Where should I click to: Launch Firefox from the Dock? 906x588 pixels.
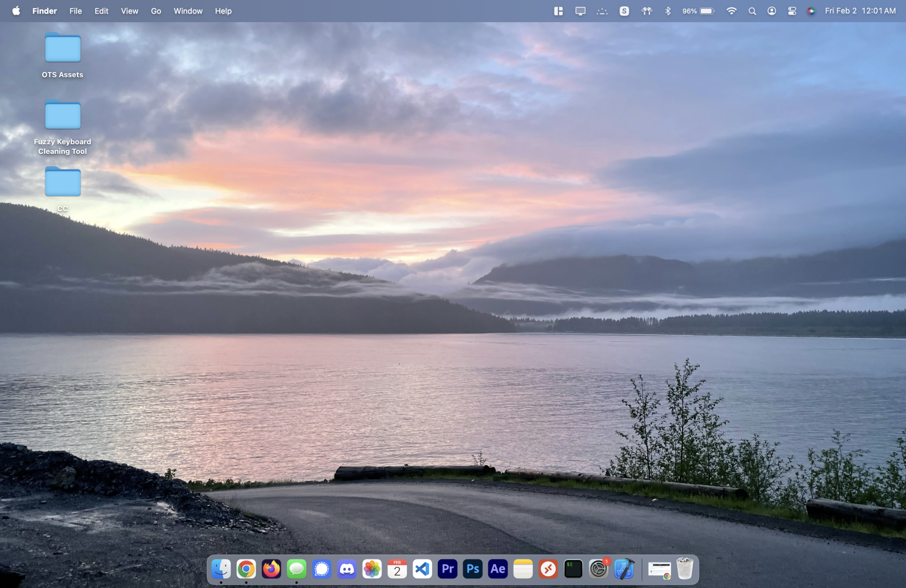coord(271,569)
